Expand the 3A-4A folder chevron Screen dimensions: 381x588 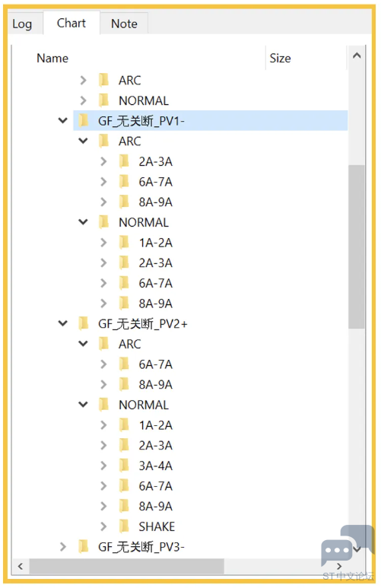point(103,466)
